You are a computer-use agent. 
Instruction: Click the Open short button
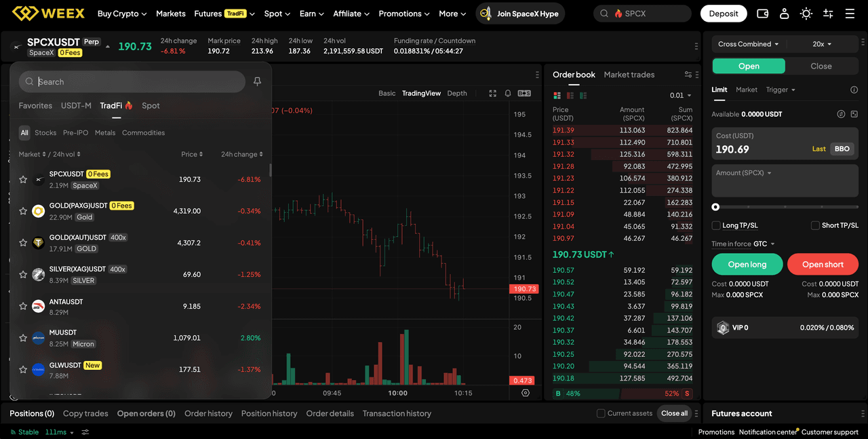click(x=823, y=264)
